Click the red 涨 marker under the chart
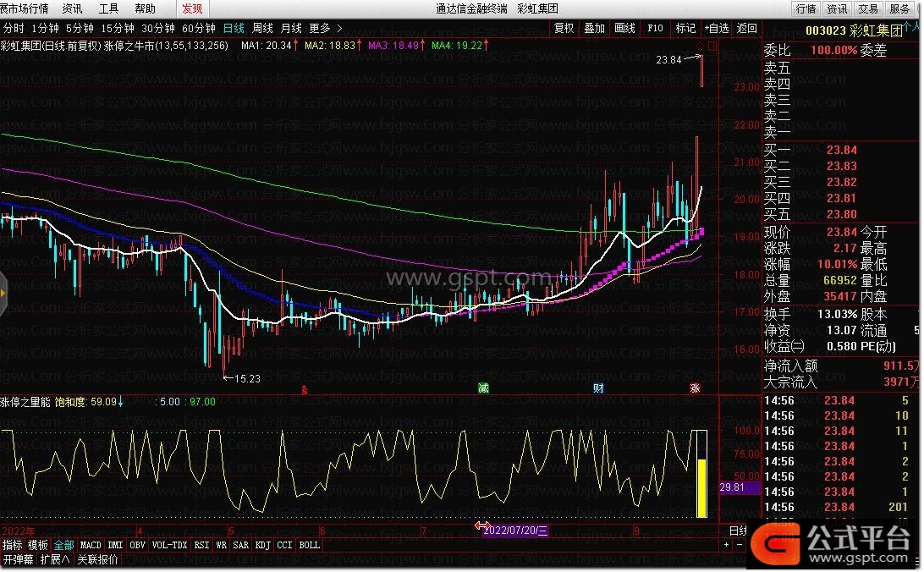 coord(695,388)
